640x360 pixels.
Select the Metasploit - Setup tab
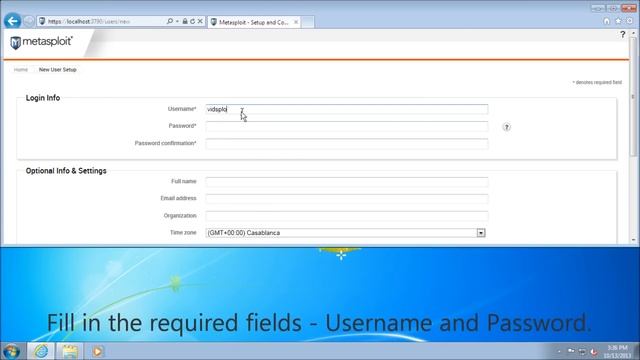pos(253,22)
